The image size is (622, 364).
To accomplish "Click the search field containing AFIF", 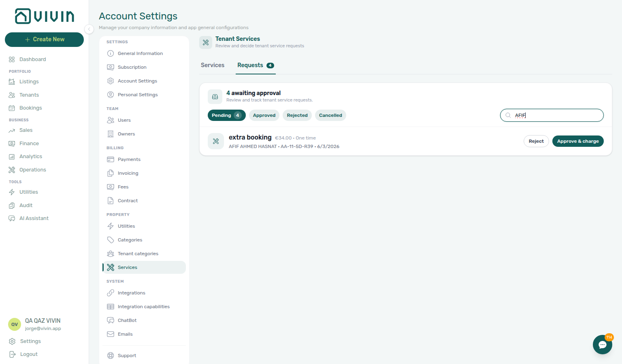I will coord(552,115).
